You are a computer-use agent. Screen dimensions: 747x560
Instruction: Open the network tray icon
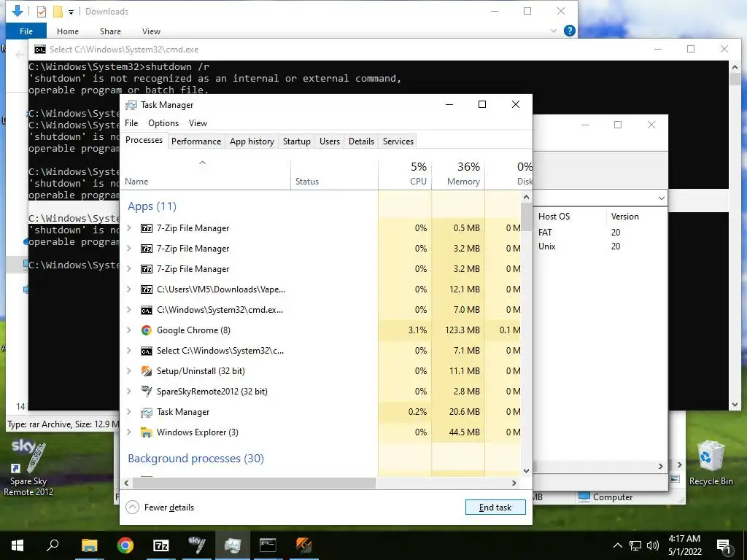pyautogui.click(x=635, y=545)
